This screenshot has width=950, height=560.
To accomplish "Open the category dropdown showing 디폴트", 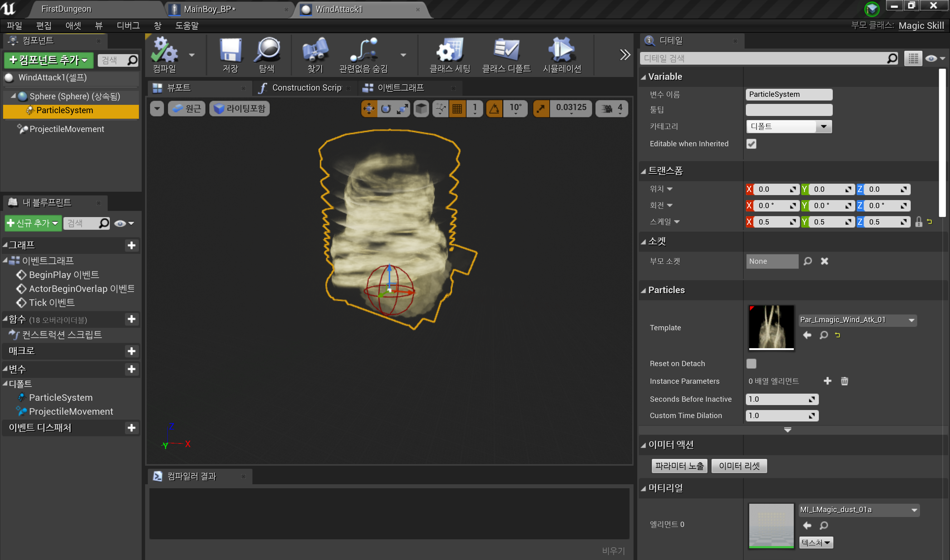I will (789, 126).
